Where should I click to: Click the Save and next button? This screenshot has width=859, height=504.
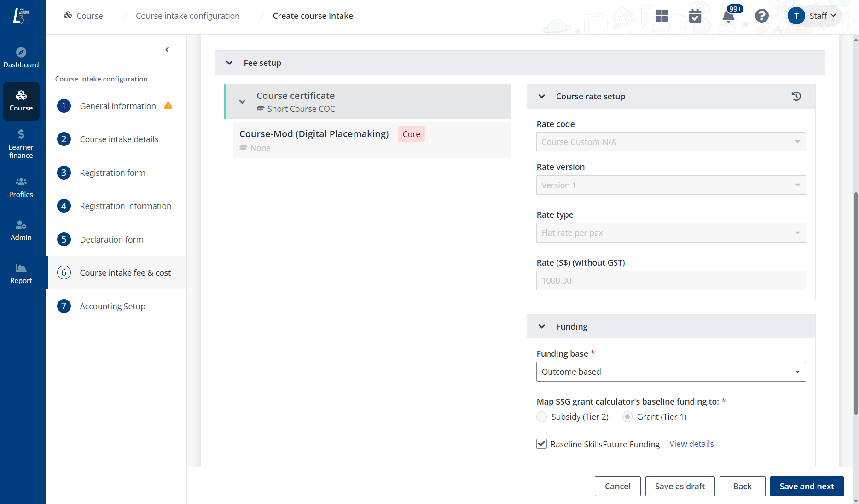(807, 487)
